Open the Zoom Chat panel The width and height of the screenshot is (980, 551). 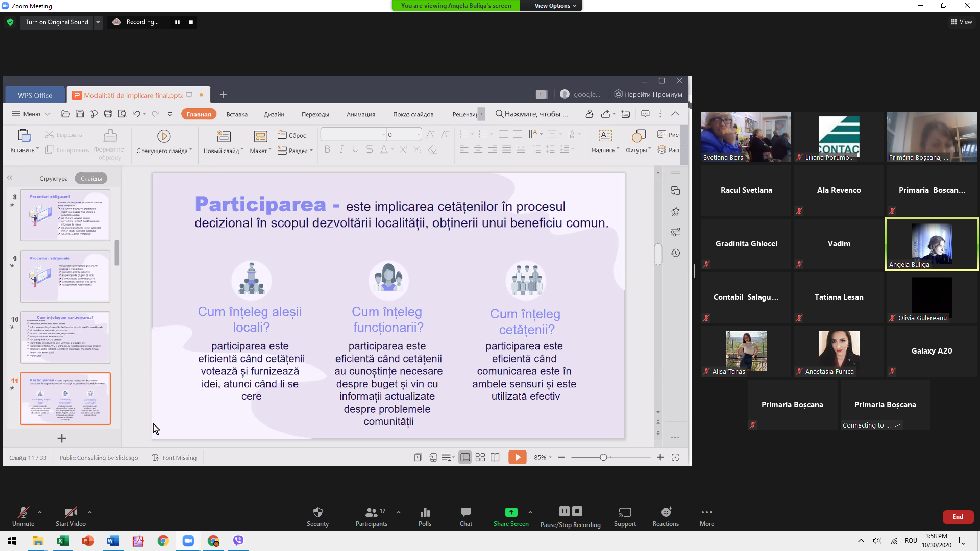[465, 516]
